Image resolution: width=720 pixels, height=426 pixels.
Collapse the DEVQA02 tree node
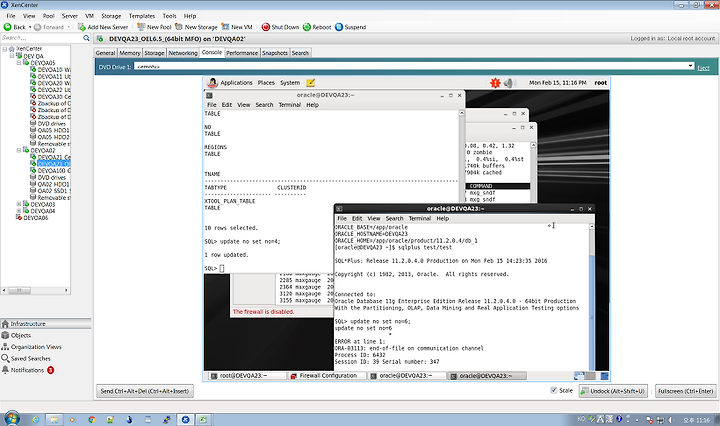[19, 150]
